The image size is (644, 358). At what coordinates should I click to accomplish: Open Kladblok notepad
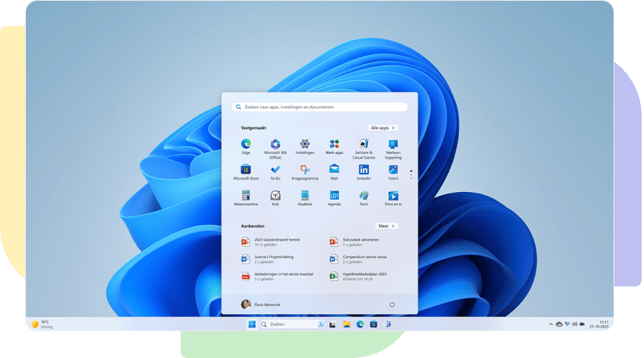(x=305, y=198)
